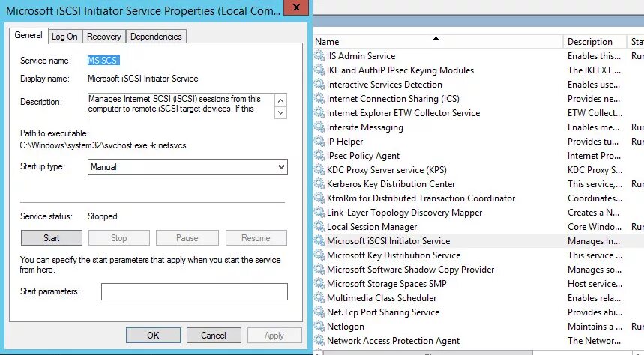Click gear icon beside Microsoft Software Shadow Copy Provider
Screen dimensions: 644x355
319,269
